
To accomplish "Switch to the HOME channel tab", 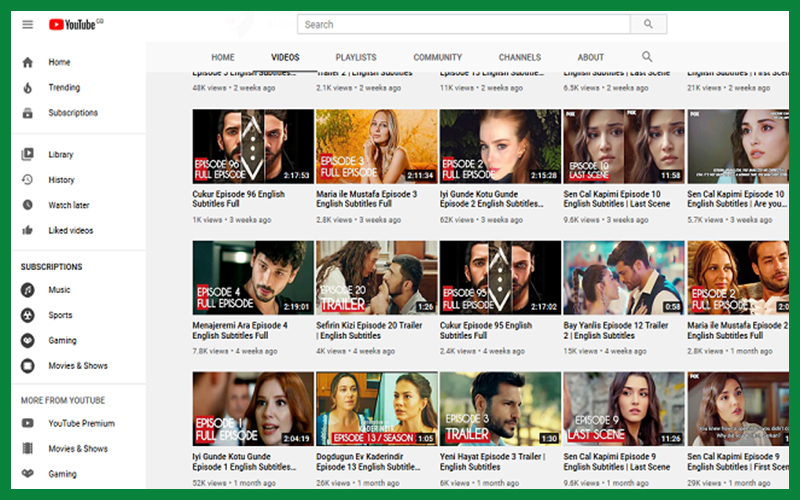I will point(223,57).
